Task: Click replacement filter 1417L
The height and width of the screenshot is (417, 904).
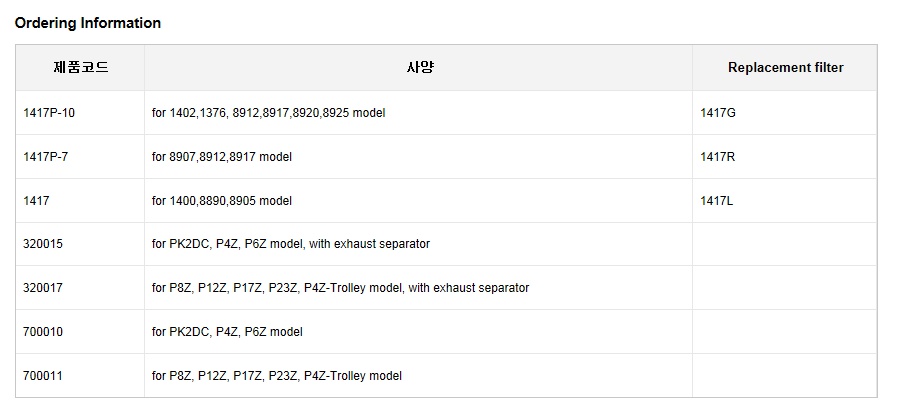Action: click(717, 201)
